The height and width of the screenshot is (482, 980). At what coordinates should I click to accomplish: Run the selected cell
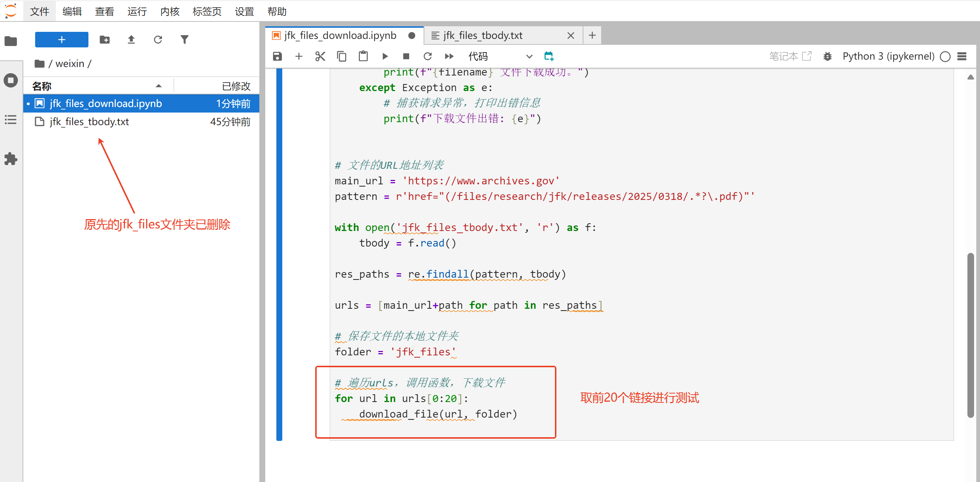pos(385,56)
